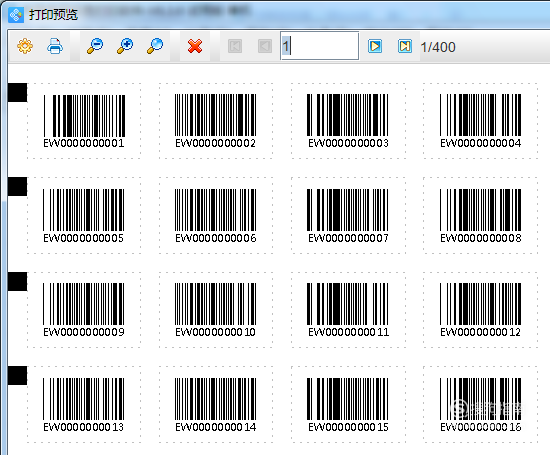The height and width of the screenshot is (455, 550).
Task: Click the printer icon to print
Action: click(x=55, y=46)
